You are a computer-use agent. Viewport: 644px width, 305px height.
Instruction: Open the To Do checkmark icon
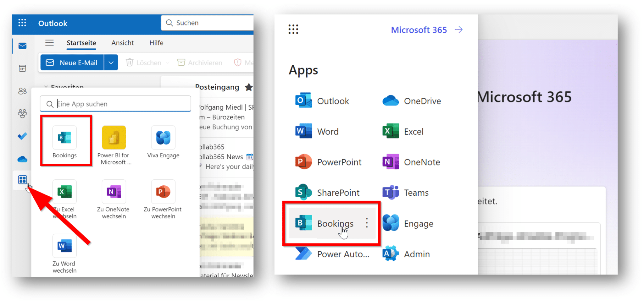tap(22, 136)
